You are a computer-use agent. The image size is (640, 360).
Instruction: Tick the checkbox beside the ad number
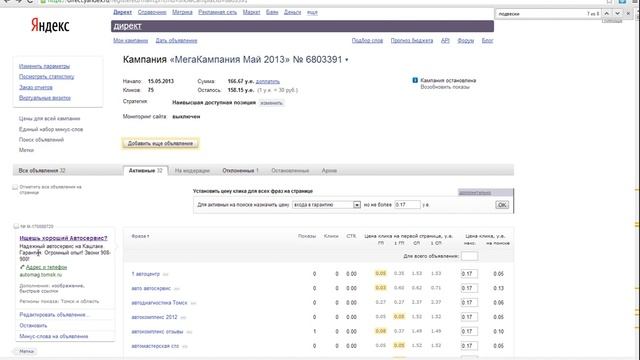[x=16, y=226]
